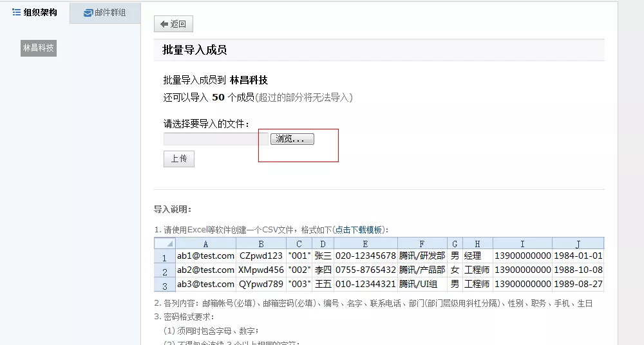The image size is (644, 345).
Task: Click the file path field for import
Action: pos(215,139)
